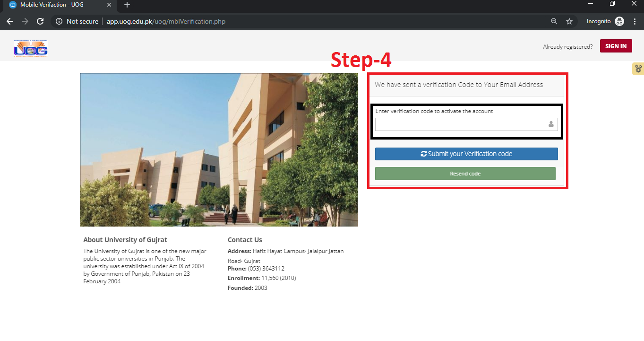This screenshot has width=644, height=341.
Task: Click the magnifier zoom icon in address bar
Action: 554,21
